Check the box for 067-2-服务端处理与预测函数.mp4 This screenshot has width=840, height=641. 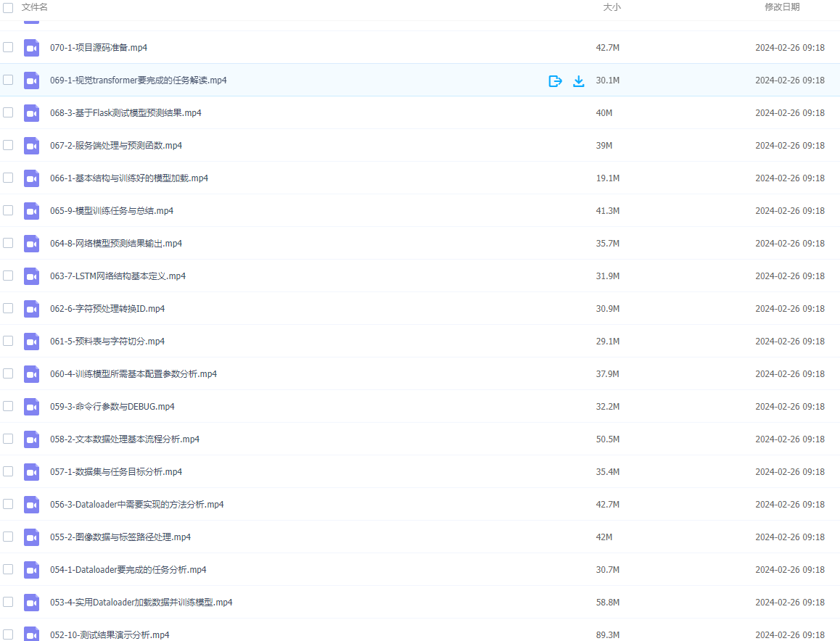8,145
